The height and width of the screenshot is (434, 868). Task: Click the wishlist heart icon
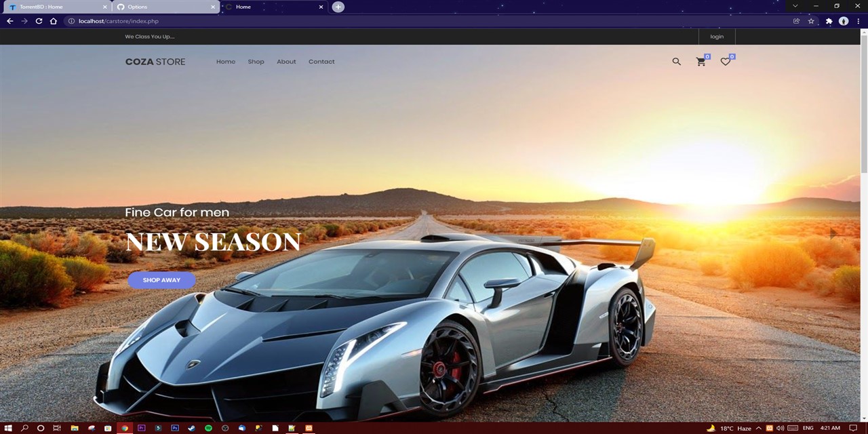click(x=725, y=62)
